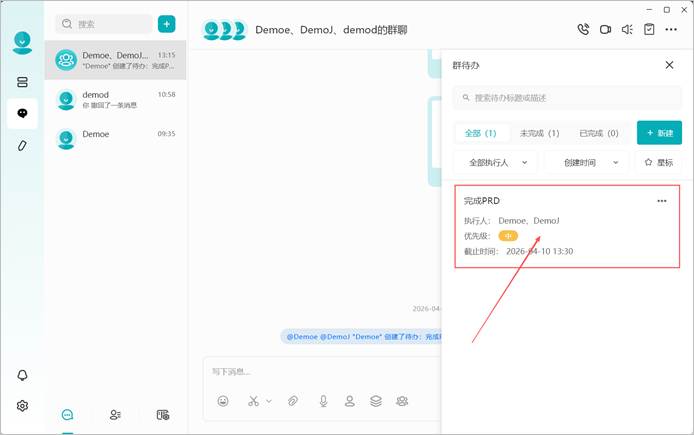The height and width of the screenshot is (435, 694).
Task: Record voice message with microphone icon
Action: click(324, 401)
